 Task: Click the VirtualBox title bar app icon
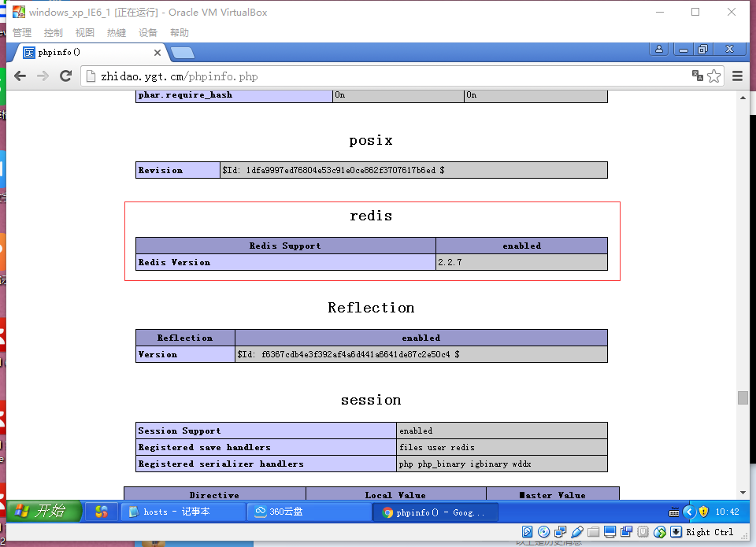[x=18, y=12]
